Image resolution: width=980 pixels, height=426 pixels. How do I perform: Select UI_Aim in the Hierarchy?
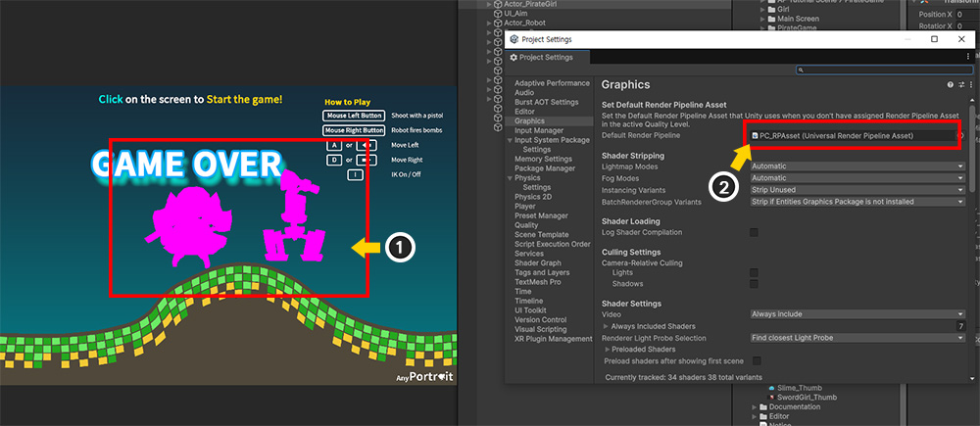(516, 13)
